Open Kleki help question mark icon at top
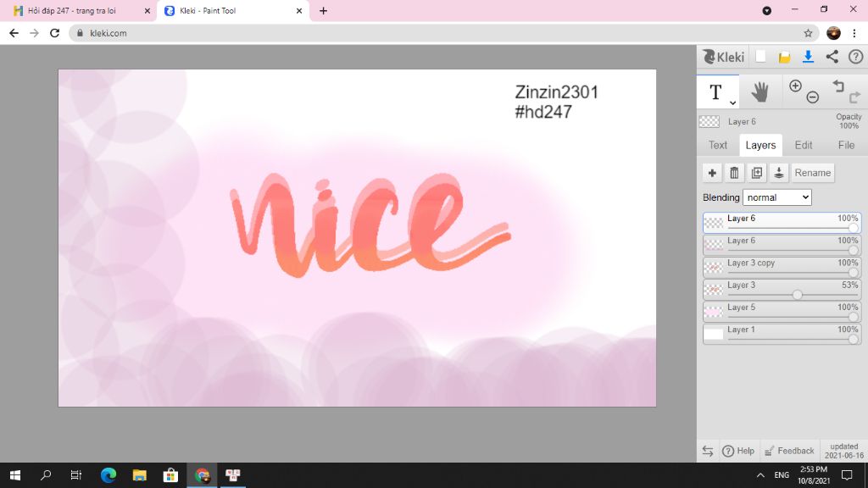Viewport: 868px width, 488px height. [855, 57]
